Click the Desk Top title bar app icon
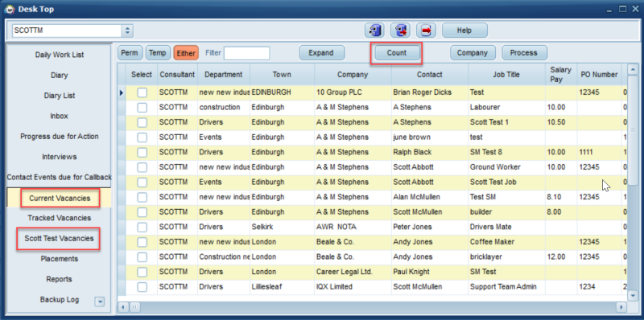Viewport: 644px width, 320px height. (9, 9)
